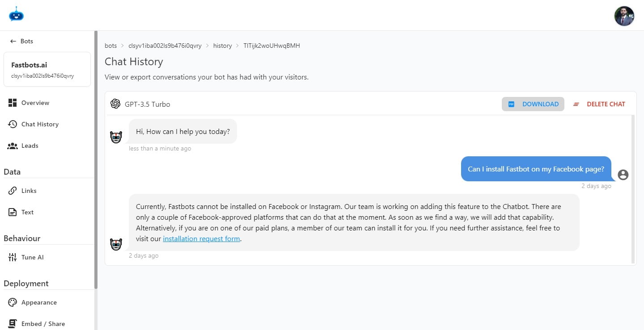The width and height of the screenshot is (644, 330).
Task: Click the user's Facebook page question bubble
Action: click(536, 169)
